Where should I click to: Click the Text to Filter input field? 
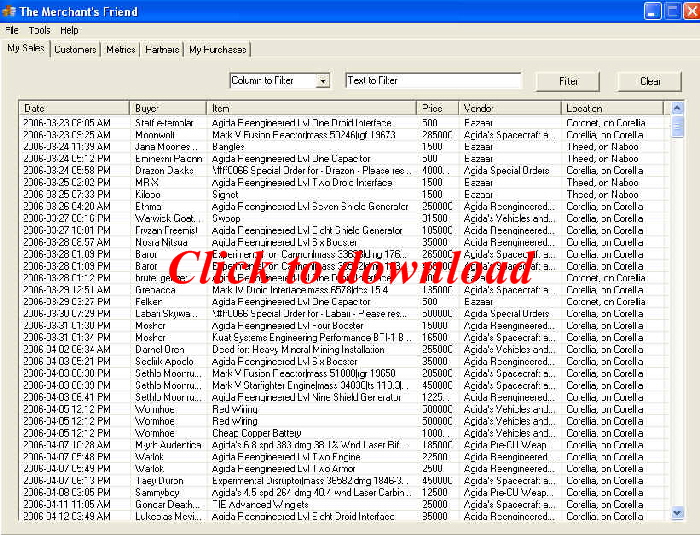(x=433, y=81)
